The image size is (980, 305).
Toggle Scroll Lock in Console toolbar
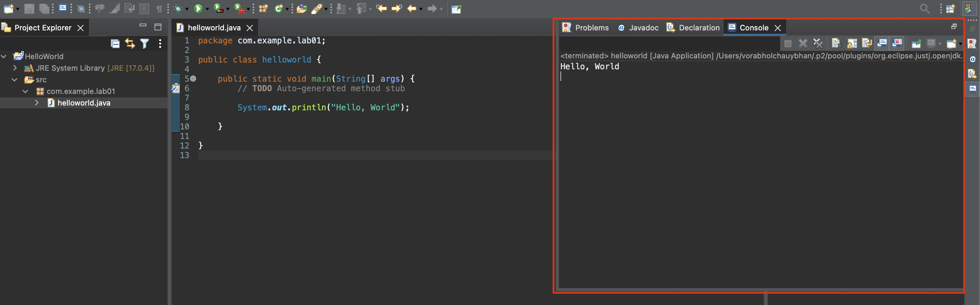[x=852, y=43]
